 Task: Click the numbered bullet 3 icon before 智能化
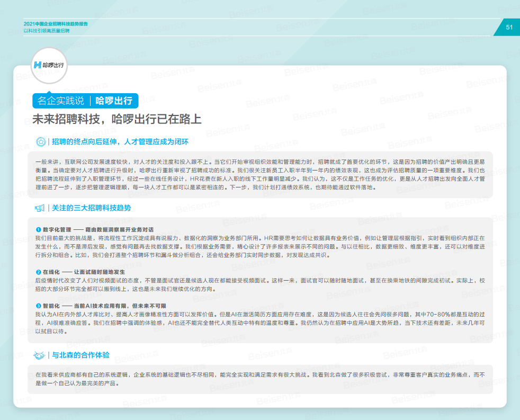(x=39, y=306)
